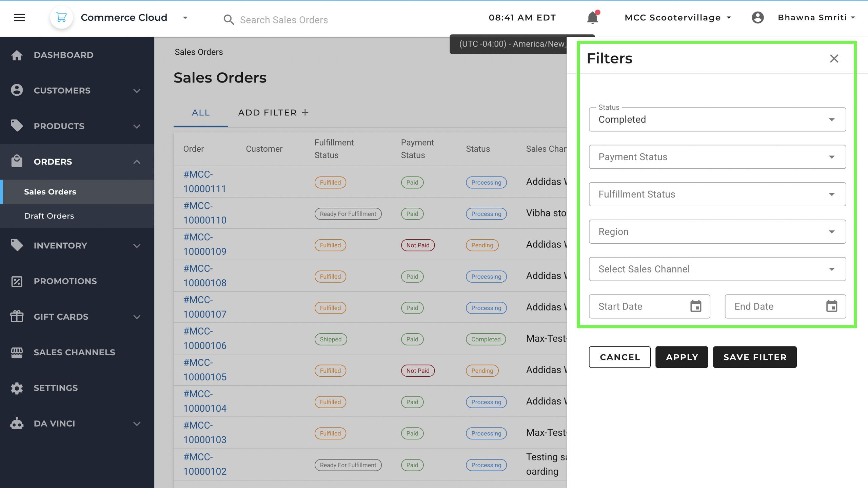The height and width of the screenshot is (488, 868).
Task: Open the Fulfillment Status filter dropdown
Action: point(717,194)
